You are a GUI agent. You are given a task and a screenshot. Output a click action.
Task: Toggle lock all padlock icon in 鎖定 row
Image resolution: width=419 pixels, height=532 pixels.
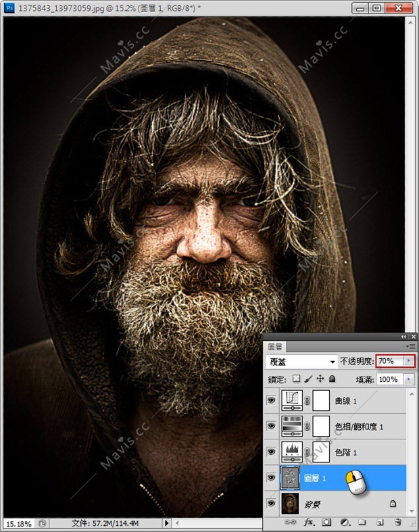(x=332, y=379)
